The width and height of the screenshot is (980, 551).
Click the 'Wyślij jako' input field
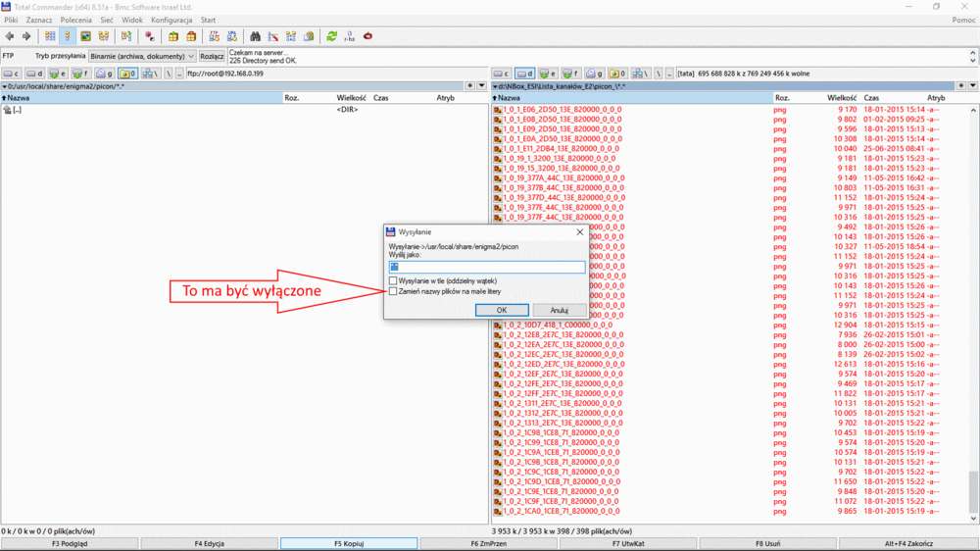click(487, 267)
